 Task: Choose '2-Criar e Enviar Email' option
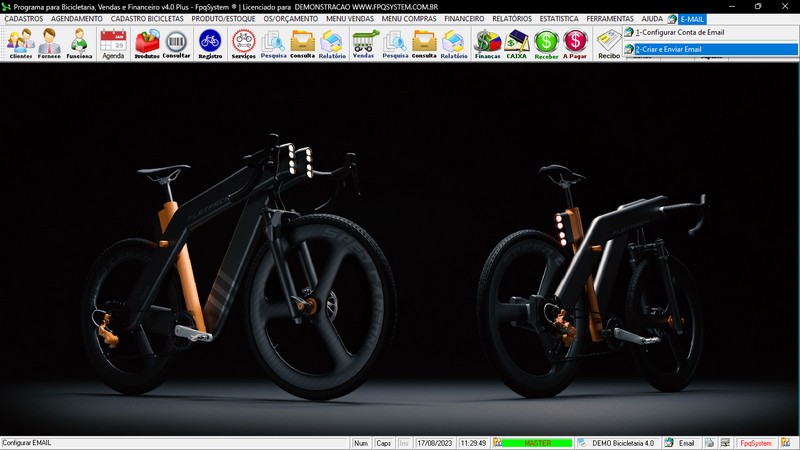pos(668,49)
